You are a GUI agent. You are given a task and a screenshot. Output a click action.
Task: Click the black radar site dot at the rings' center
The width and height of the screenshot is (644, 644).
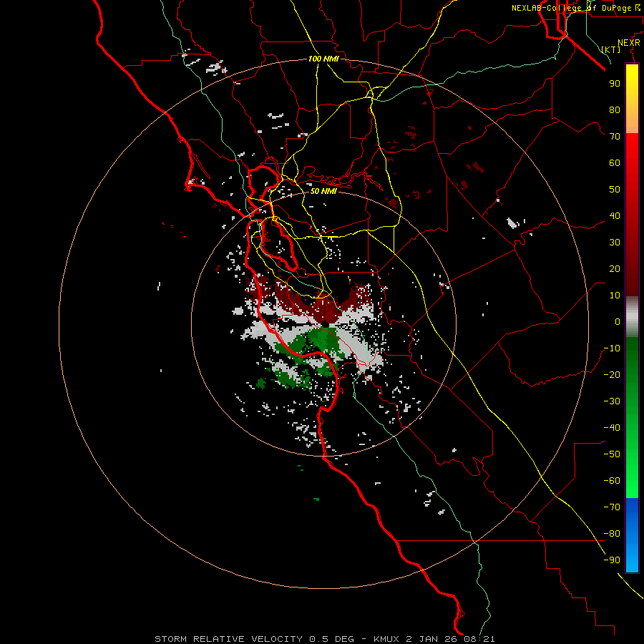tap(324, 324)
